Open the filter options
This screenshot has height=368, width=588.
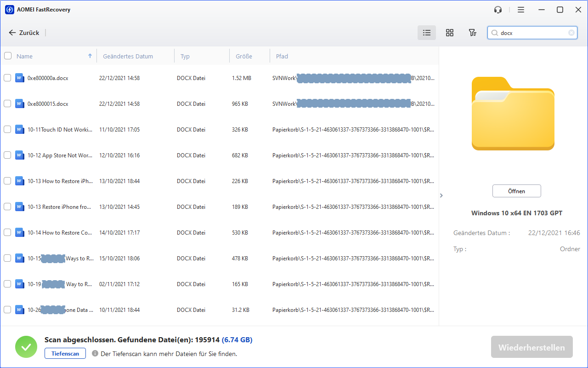click(472, 33)
